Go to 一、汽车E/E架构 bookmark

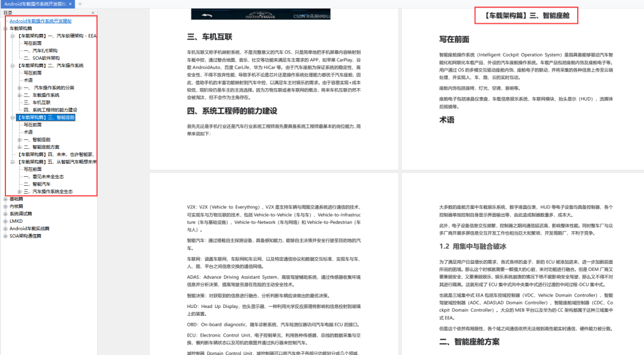41,51
